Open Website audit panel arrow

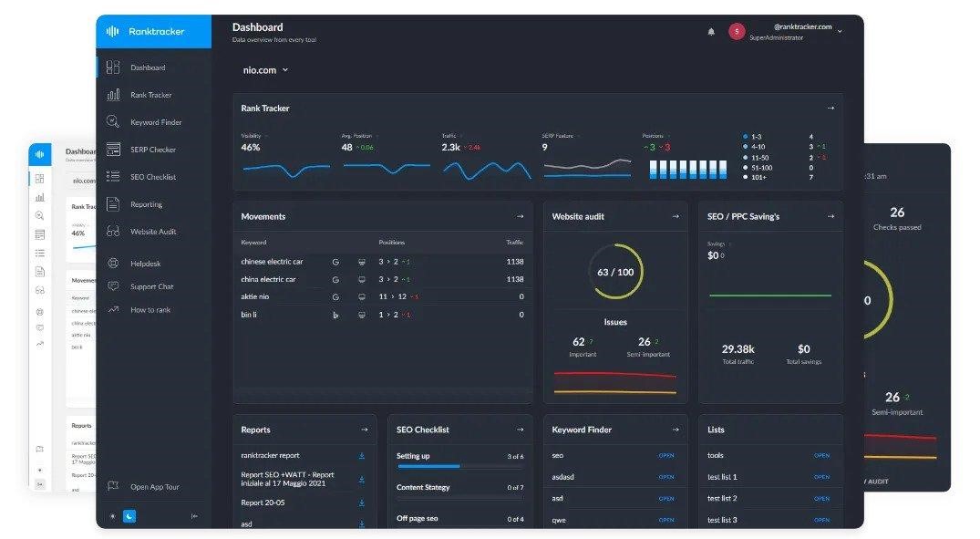676,216
